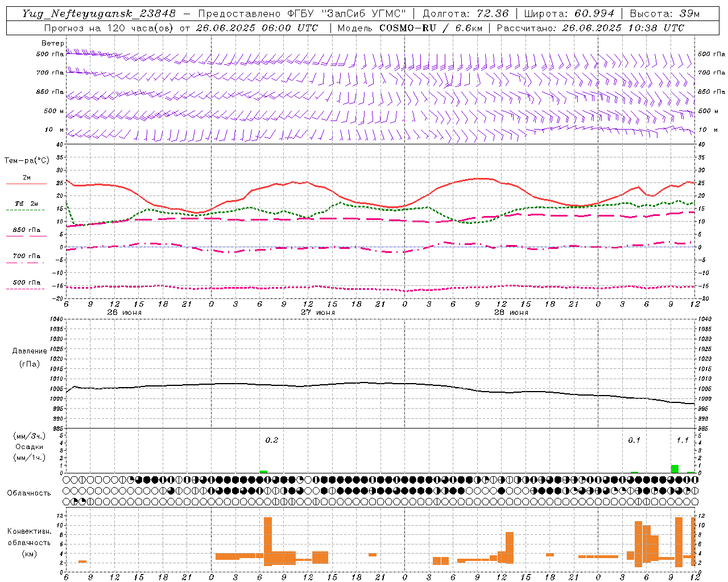Screen dimensions: 728x582
Task: Click the (мм/1ч.) precipitation unit label
Action: tap(30, 458)
